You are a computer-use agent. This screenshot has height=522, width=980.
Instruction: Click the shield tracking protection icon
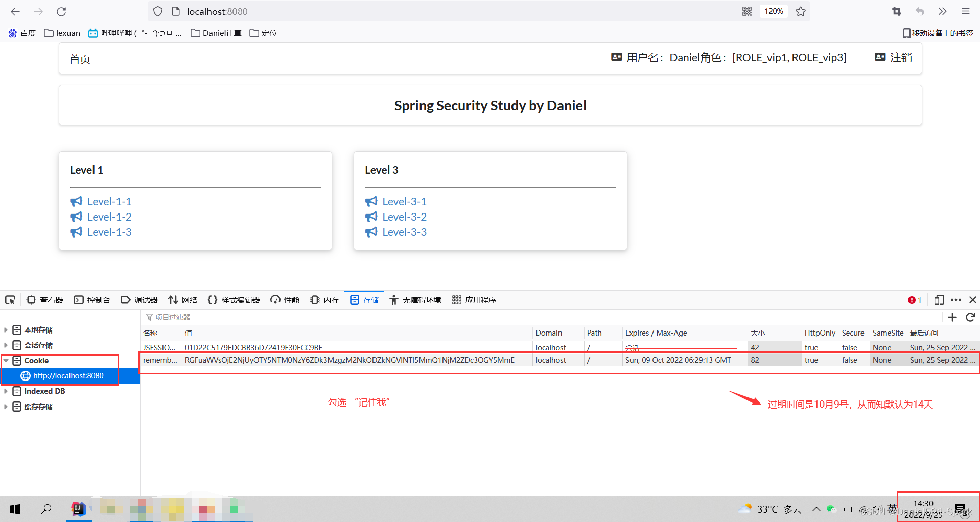point(158,11)
